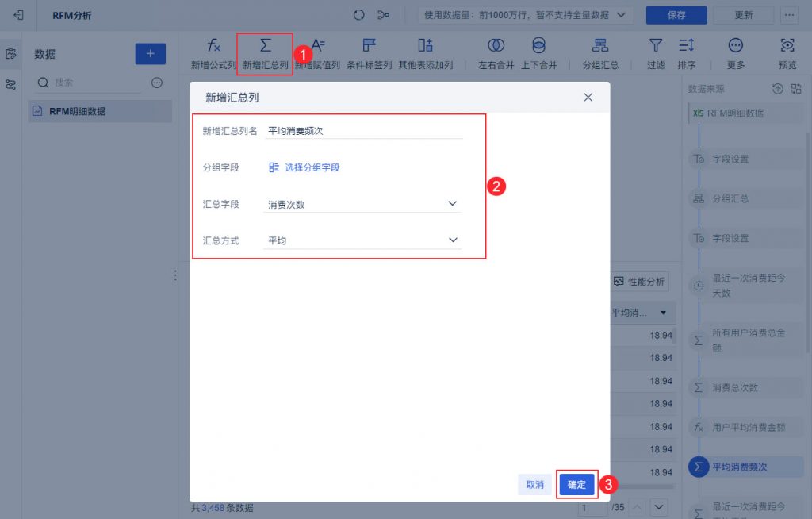The image size is (812, 519).
Task: Select the second 字段设置 step
Action: click(745, 239)
